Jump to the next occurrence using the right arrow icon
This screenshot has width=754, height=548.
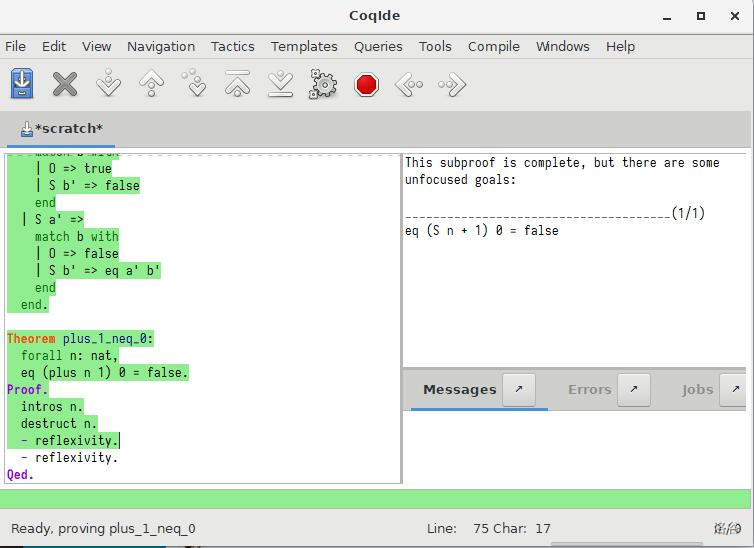[452, 85]
